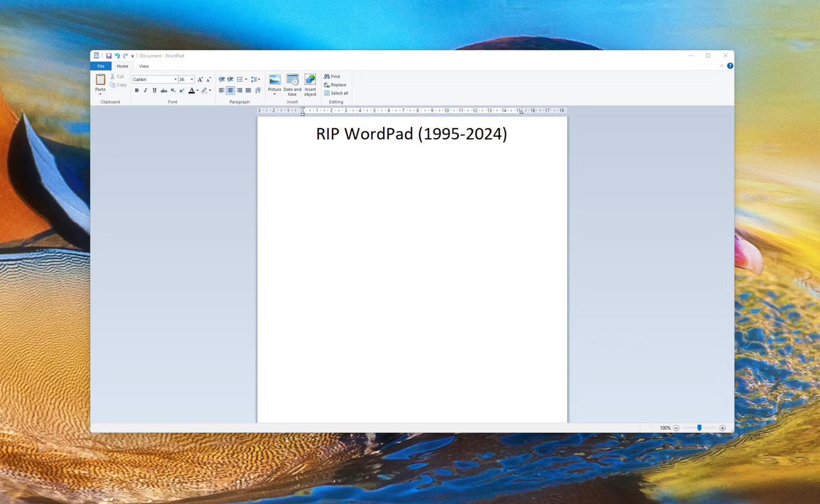
Task: Toggle Subscript formatting
Action: (x=172, y=90)
